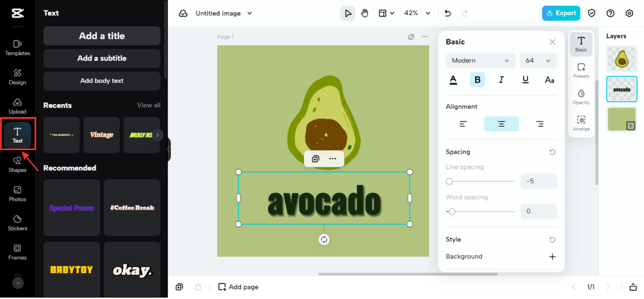644x299 pixels.
Task: Open the shield privacy icon
Action: click(592, 14)
